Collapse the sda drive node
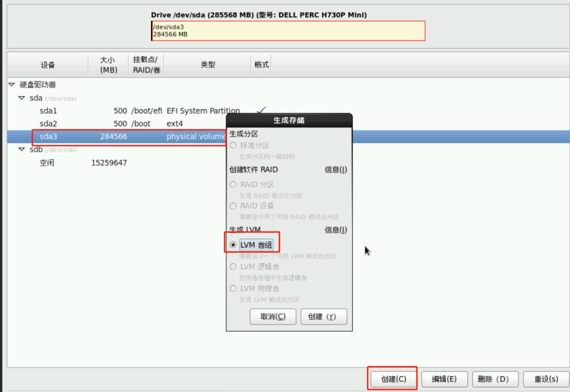This screenshot has height=392, width=570. (22, 98)
